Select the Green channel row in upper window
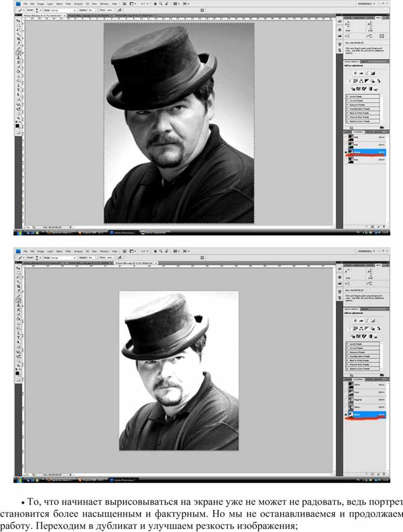Viewport: 403px width, 532px height. (365, 152)
